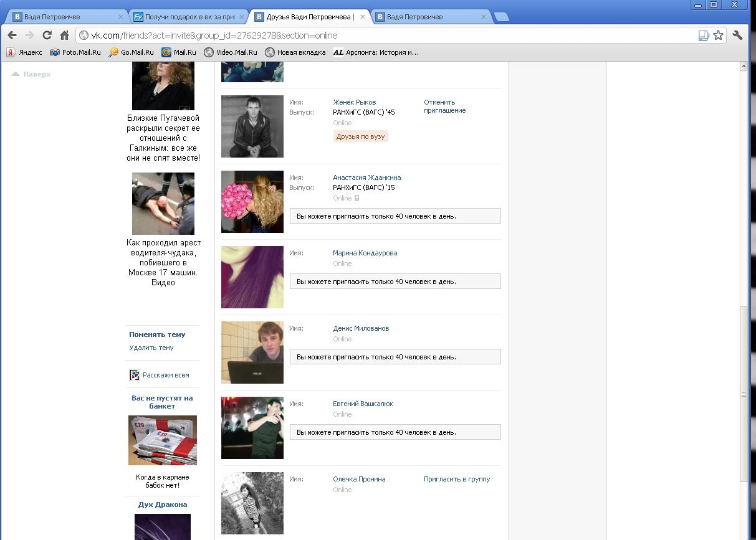Screen dimensions: 756x540
Task: Click Олечка Пронина avatar photo
Action: point(252,503)
